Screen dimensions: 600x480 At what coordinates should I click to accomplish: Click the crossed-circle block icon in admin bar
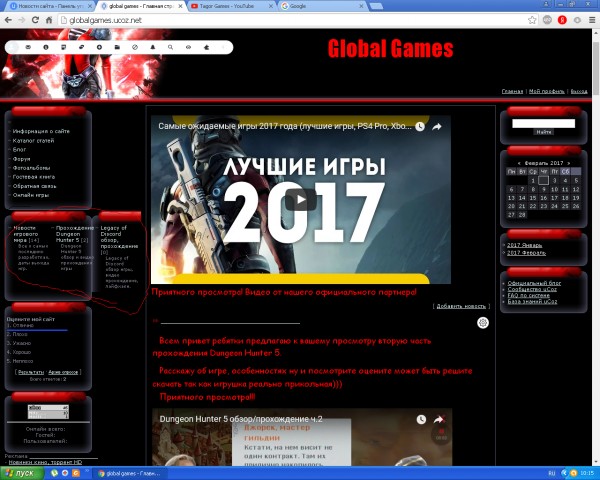pos(135,47)
